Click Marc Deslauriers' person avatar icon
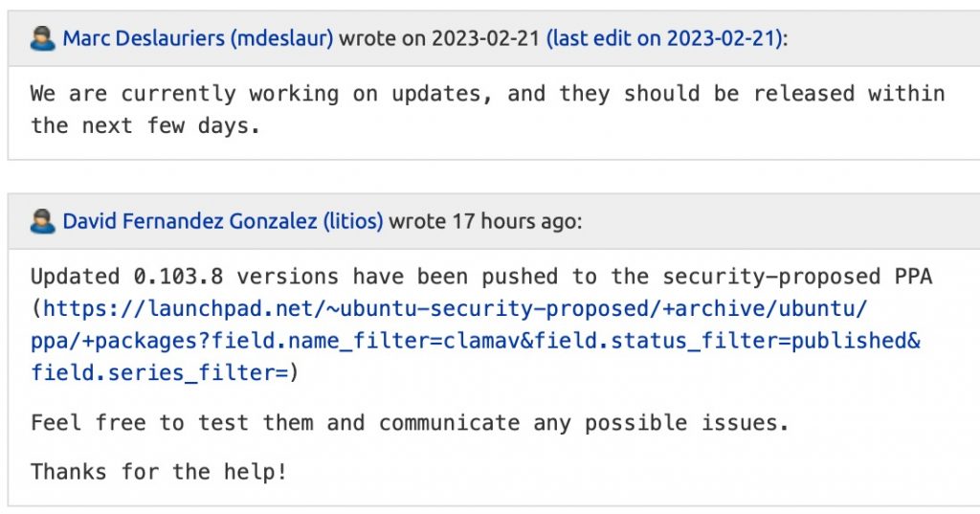The height and width of the screenshot is (514, 980). (43, 39)
